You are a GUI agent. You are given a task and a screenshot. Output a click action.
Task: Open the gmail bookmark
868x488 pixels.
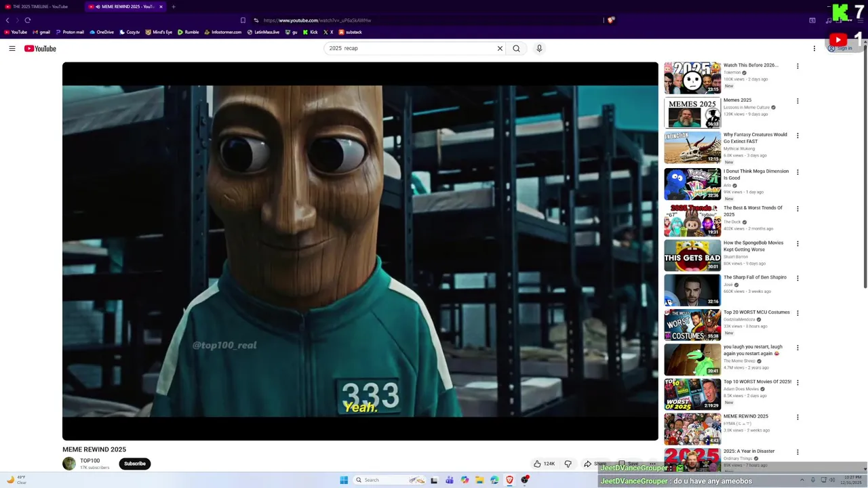click(41, 32)
